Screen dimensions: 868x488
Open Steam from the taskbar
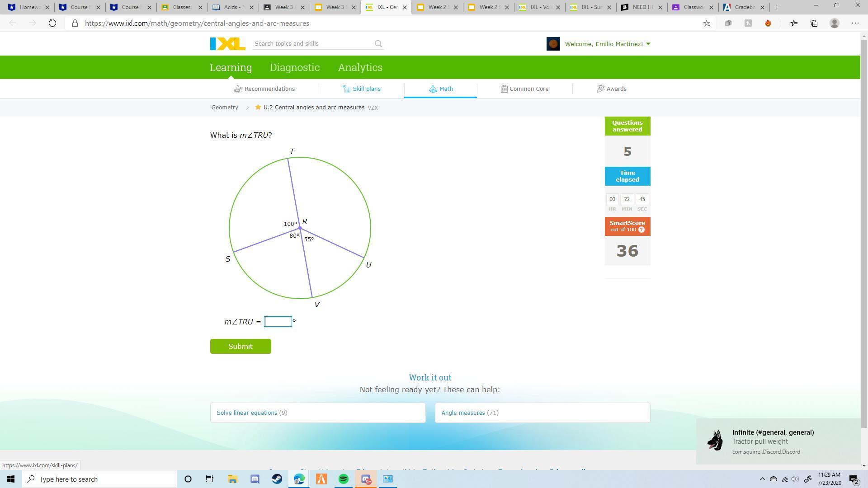[x=277, y=479]
